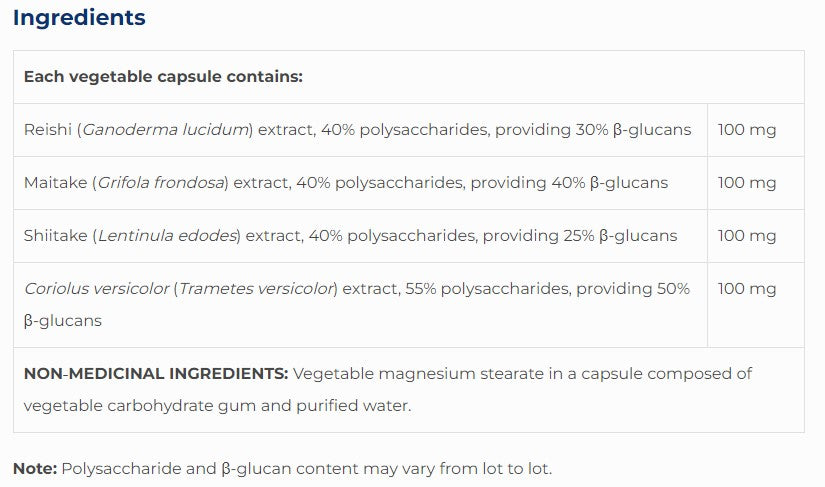
Task: Click the italic Lentinula edodes name
Action: pos(168,236)
